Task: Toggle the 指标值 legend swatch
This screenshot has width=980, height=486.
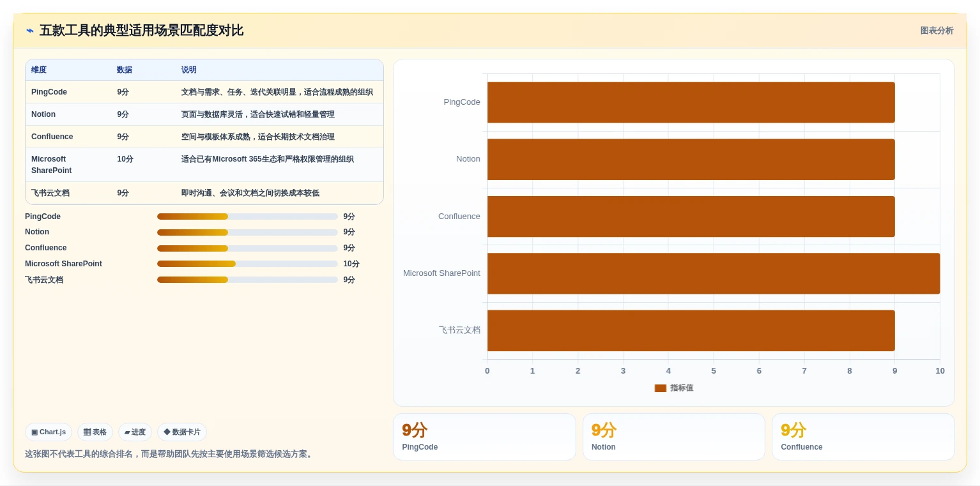Action: [x=661, y=388]
